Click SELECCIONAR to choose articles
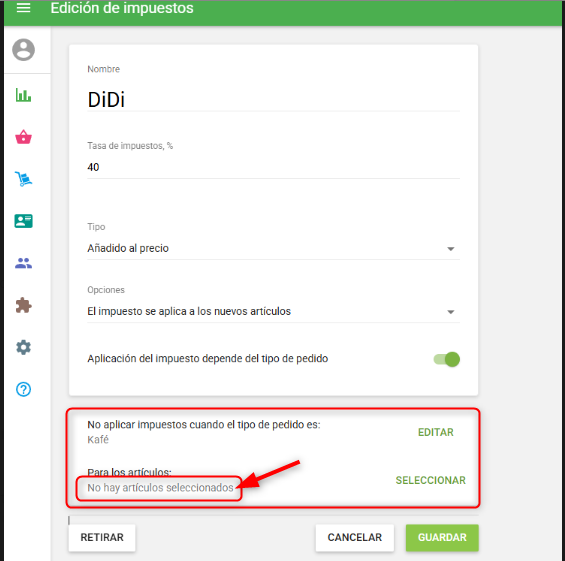The image size is (565, 561). point(431,480)
